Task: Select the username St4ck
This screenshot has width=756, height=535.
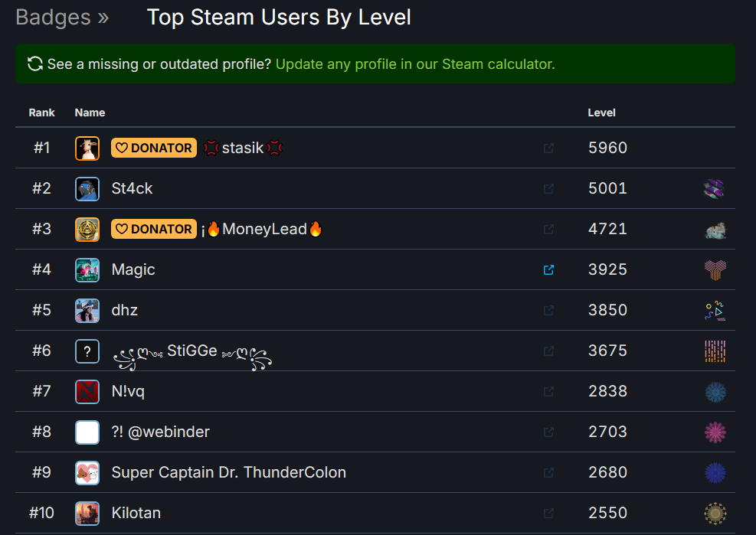Action: [x=131, y=188]
